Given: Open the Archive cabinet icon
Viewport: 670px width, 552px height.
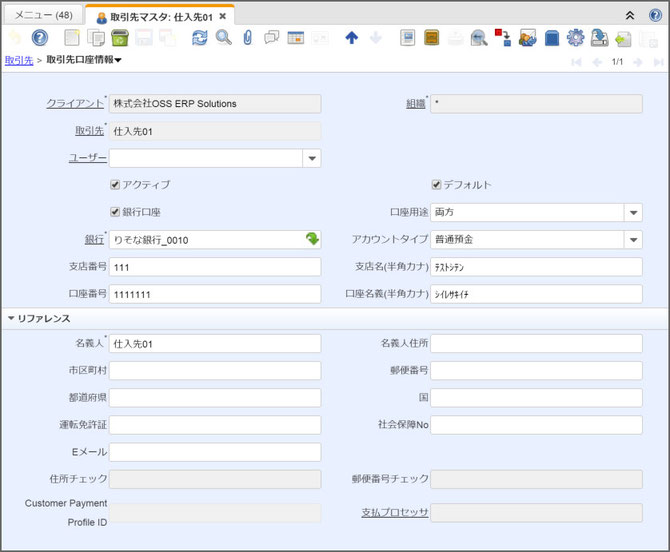Looking at the screenshot, I should click(432, 38).
